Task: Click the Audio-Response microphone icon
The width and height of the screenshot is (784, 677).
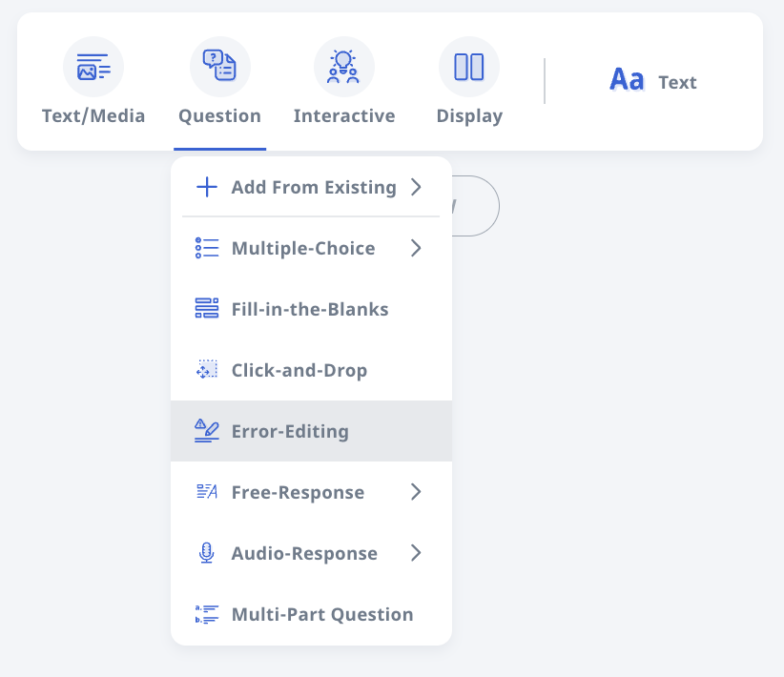Action: [x=207, y=553]
